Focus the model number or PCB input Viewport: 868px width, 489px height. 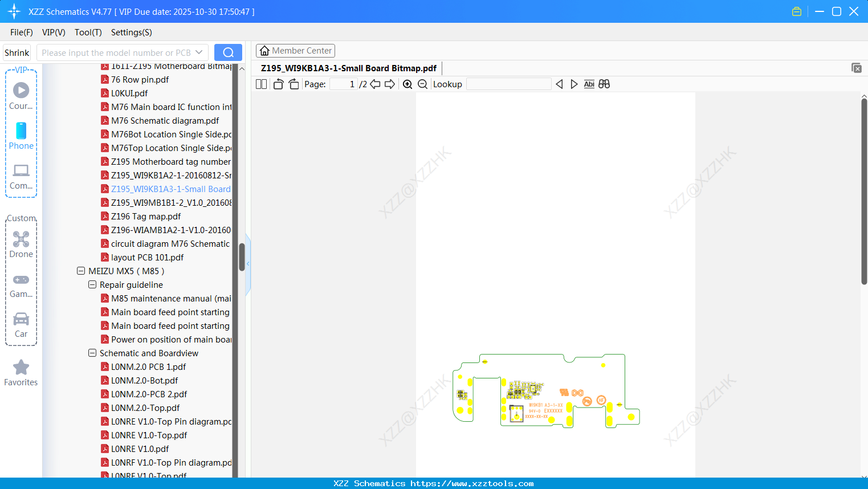116,52
